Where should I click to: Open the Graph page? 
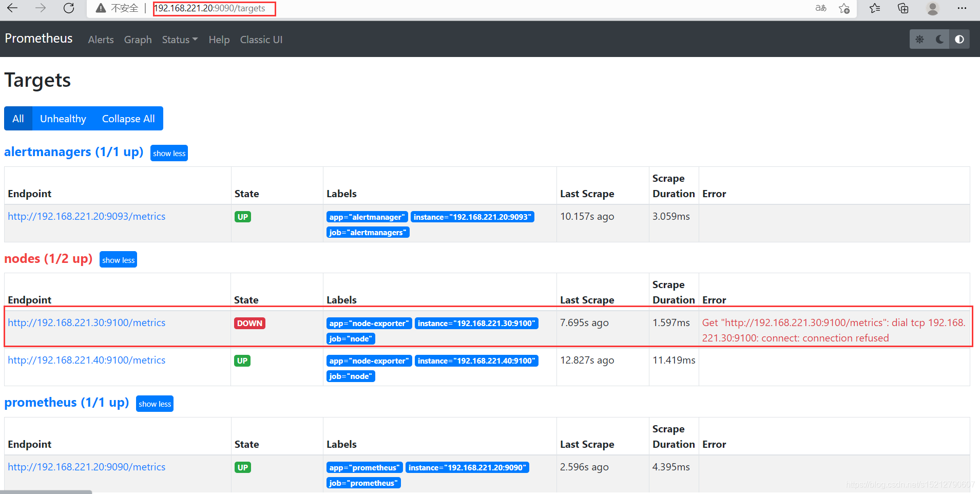click(138, 40)
